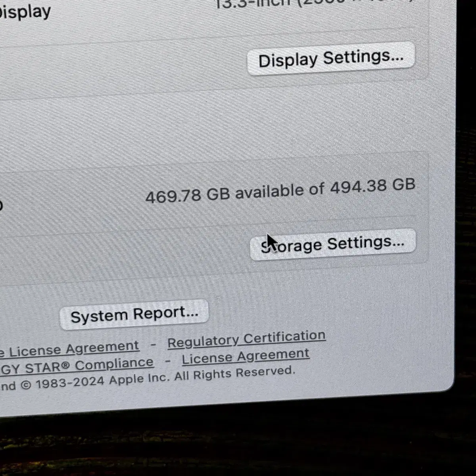Screen dimensions: 476x476
Task: Open the ENERGY STAR Compliance link
Action: pos(77,366)
